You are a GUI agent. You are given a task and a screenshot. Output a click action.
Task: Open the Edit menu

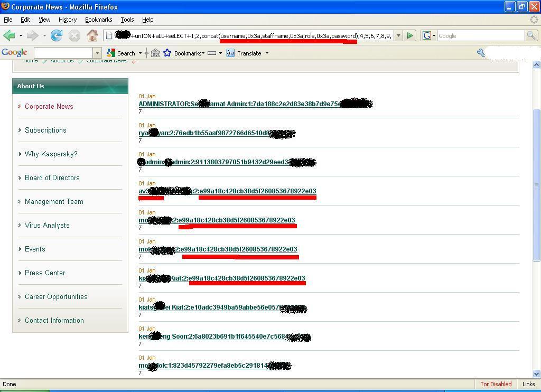click(x=25, y=20)
